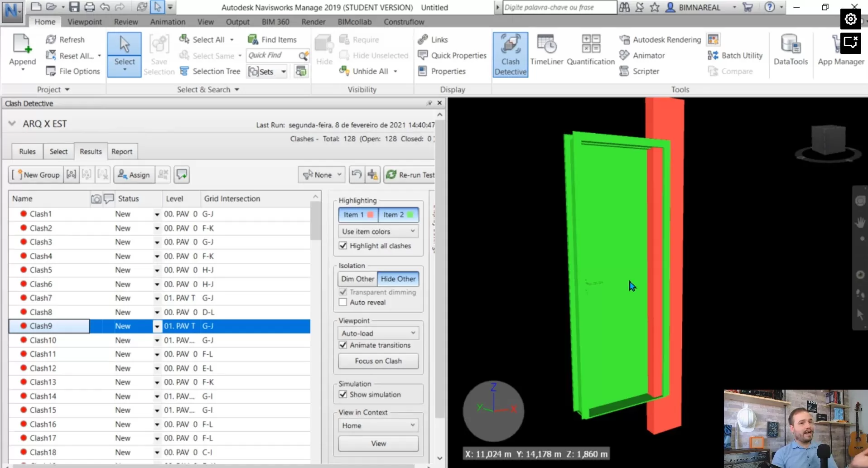
Task: Click the Undo arrow in quick access toolbar
Action: [x=105, y=7]
